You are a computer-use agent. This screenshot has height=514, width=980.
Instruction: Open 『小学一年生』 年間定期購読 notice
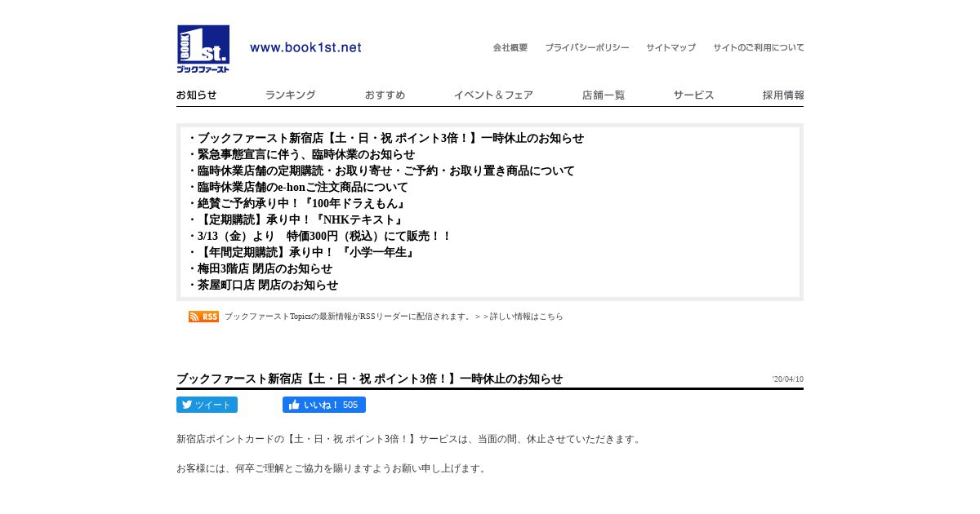(x=308, y=252)
